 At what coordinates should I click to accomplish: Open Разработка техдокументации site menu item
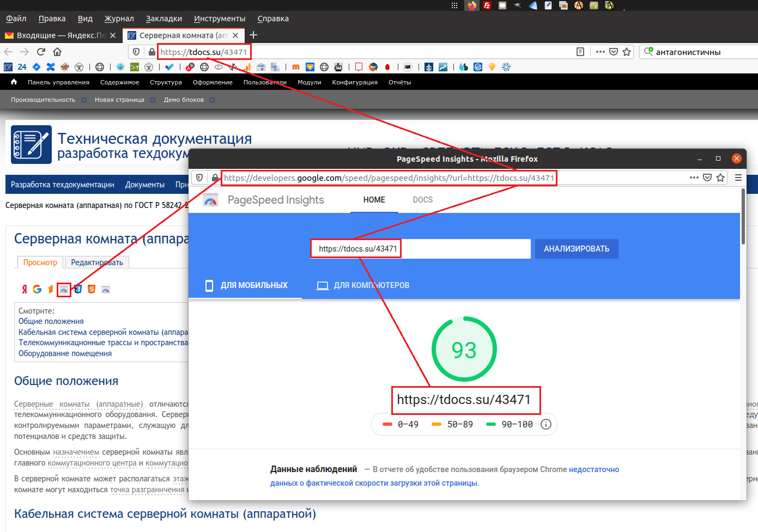tap(63, 185)
